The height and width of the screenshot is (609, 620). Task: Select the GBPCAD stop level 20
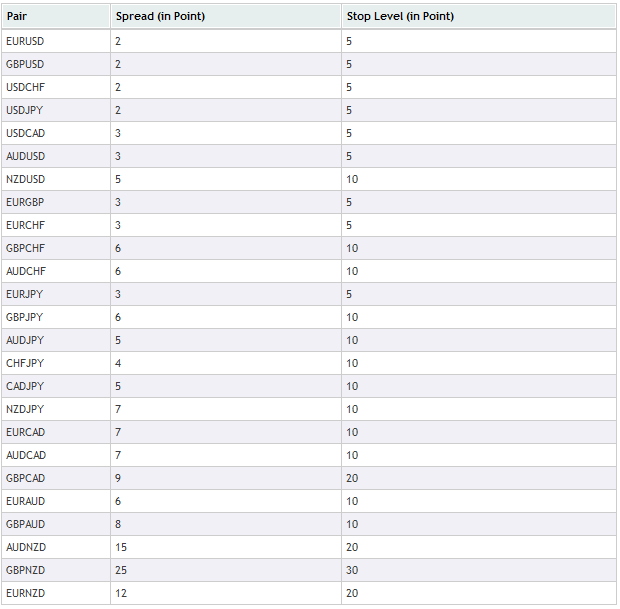point(352,478)
